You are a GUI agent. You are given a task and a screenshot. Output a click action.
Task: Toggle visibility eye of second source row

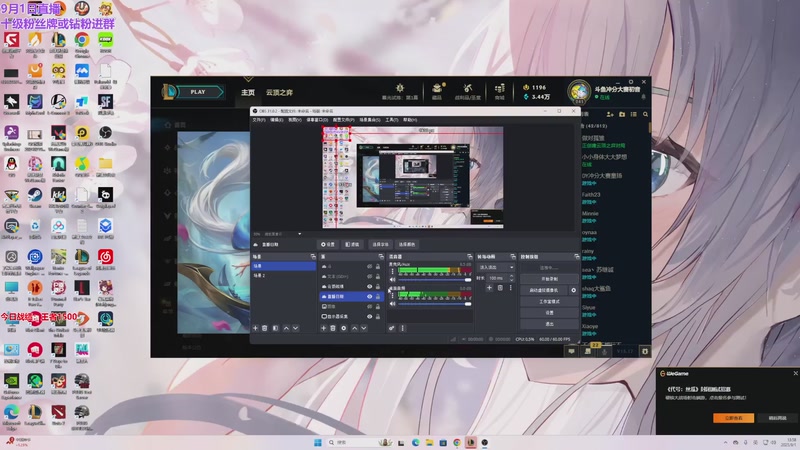point(369,277)
